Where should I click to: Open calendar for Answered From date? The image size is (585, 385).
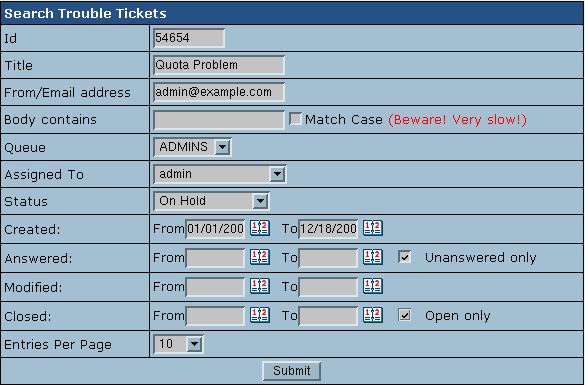click(260, 257)
